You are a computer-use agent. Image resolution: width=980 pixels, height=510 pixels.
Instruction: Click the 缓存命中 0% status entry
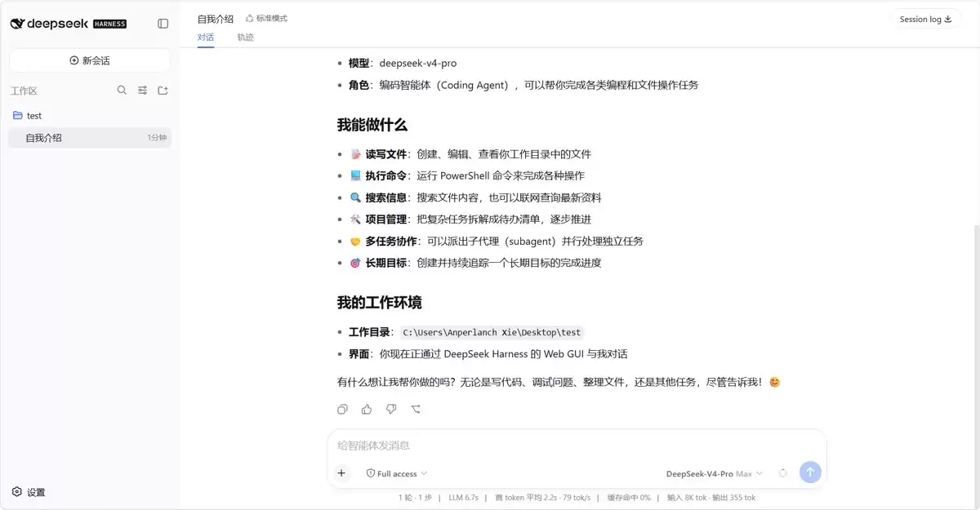[627, 498]
